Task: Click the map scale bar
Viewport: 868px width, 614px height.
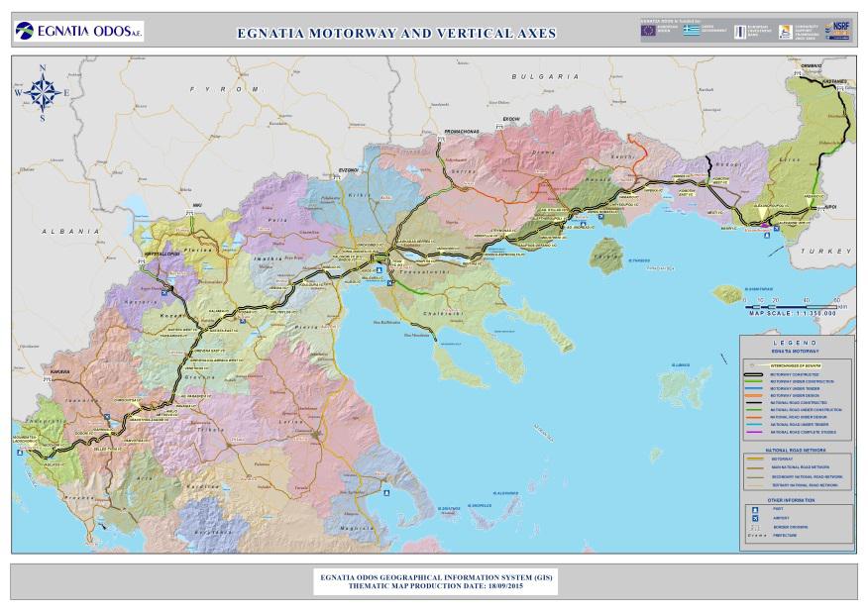Action: (788, 305)
